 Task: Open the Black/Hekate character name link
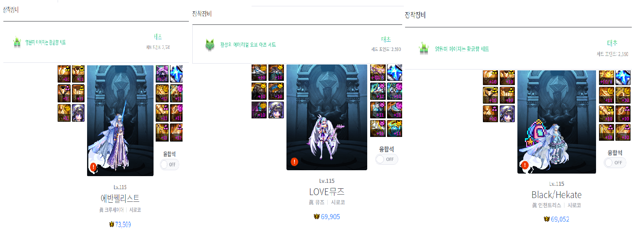click(x=557, y=195)
